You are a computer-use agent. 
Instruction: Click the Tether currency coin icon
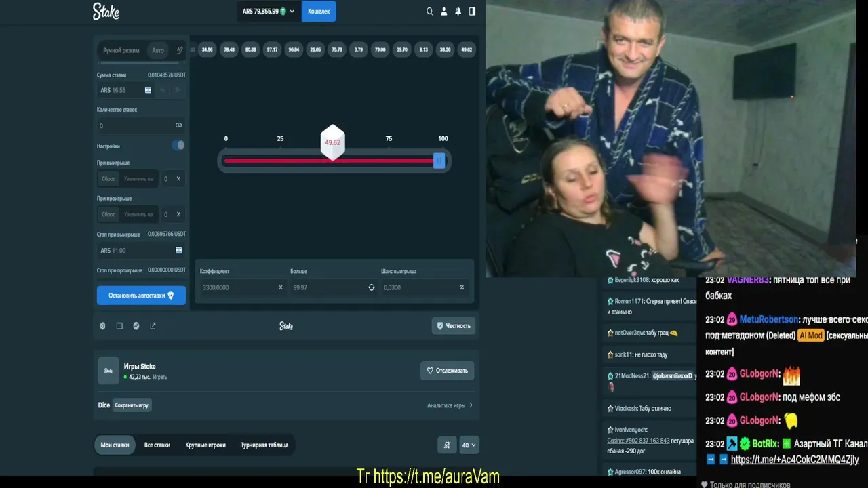(283, 12)
